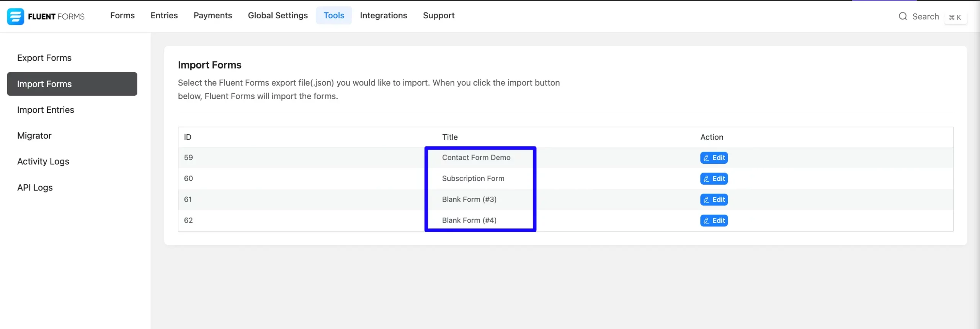Click the ID cell 59

click(x=188, y=158)
